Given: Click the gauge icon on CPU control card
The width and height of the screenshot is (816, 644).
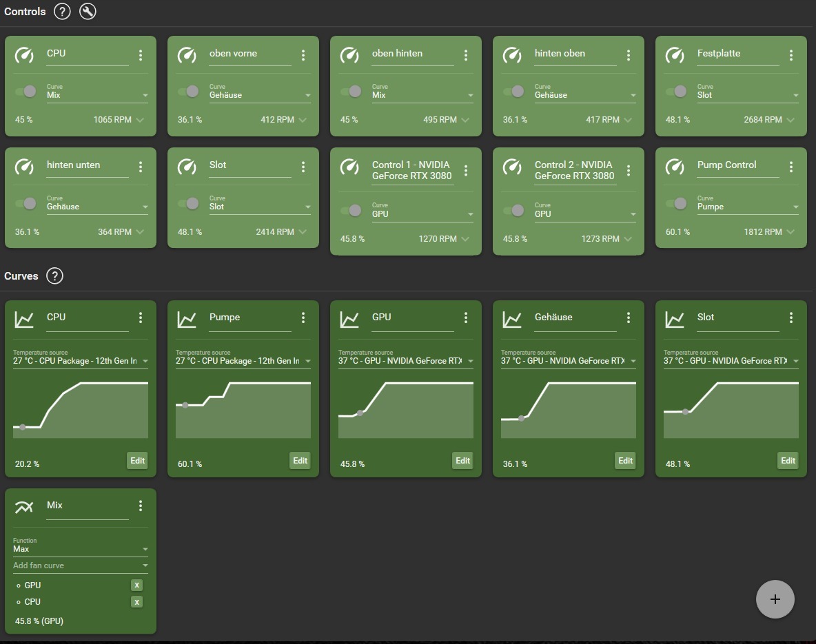Looking at the screenshot, I should point(24,54).
